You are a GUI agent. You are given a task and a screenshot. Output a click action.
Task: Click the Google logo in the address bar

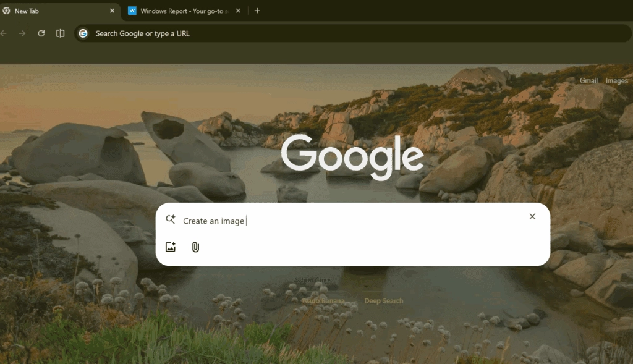(83, 33)
